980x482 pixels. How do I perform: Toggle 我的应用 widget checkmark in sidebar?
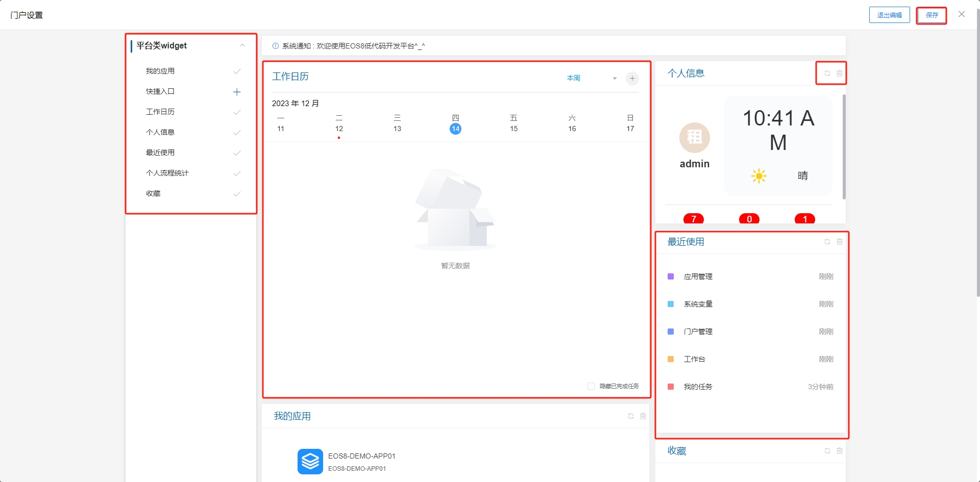point(237,71)
